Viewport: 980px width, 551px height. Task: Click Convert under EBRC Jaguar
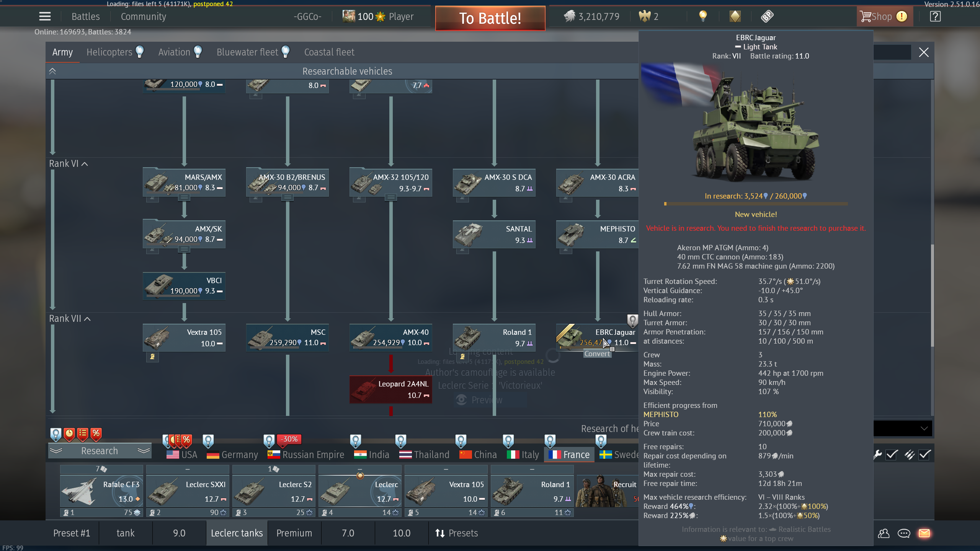597,354
